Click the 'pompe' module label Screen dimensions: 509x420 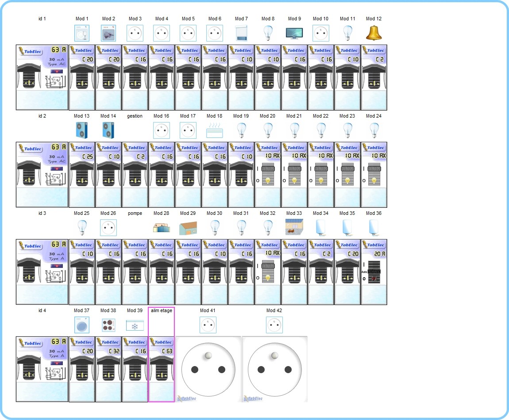tap(135, 214)
